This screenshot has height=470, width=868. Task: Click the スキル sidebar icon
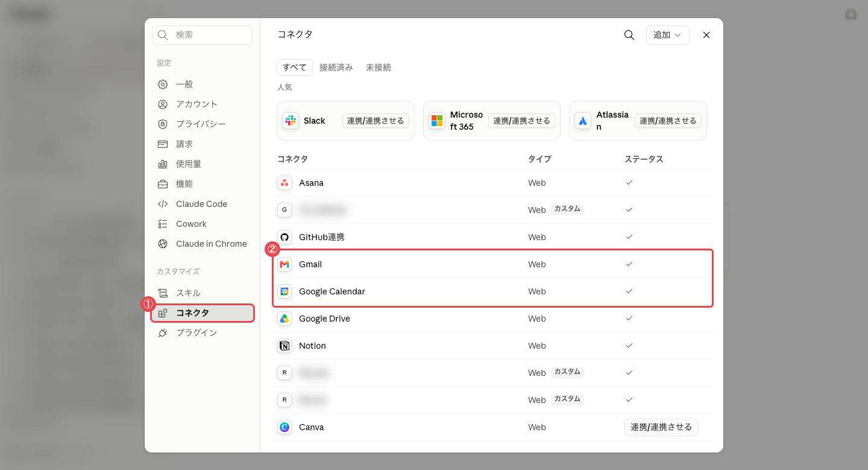point(163,293)
